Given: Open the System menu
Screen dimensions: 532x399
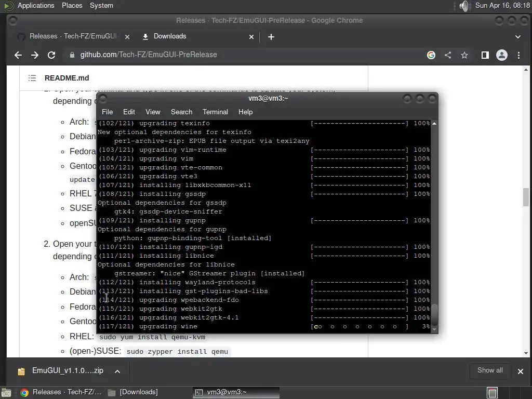Looking at the screenshot, I should (101, 5).
